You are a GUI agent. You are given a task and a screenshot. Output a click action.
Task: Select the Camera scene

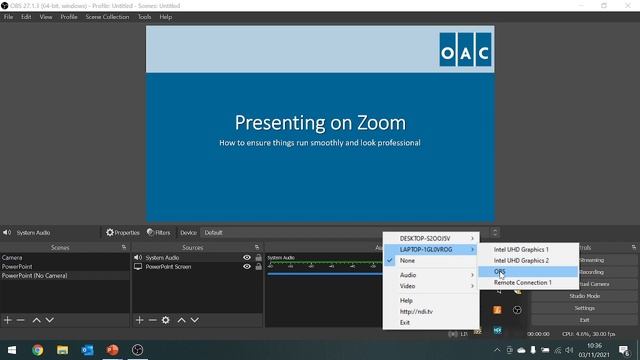[65, 258]
